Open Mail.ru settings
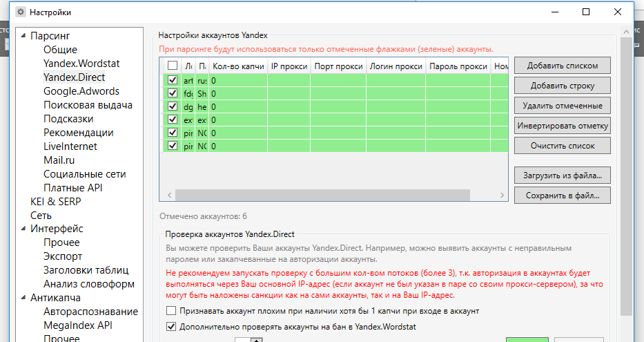 pyautogui.click(x=59, y=160)
